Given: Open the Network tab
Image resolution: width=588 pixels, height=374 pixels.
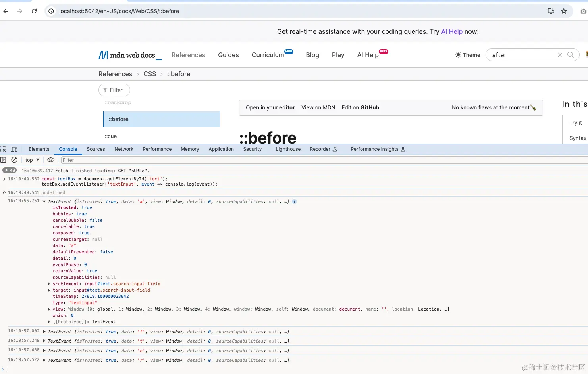Looking at the screenshot, I should click(124, 149).
